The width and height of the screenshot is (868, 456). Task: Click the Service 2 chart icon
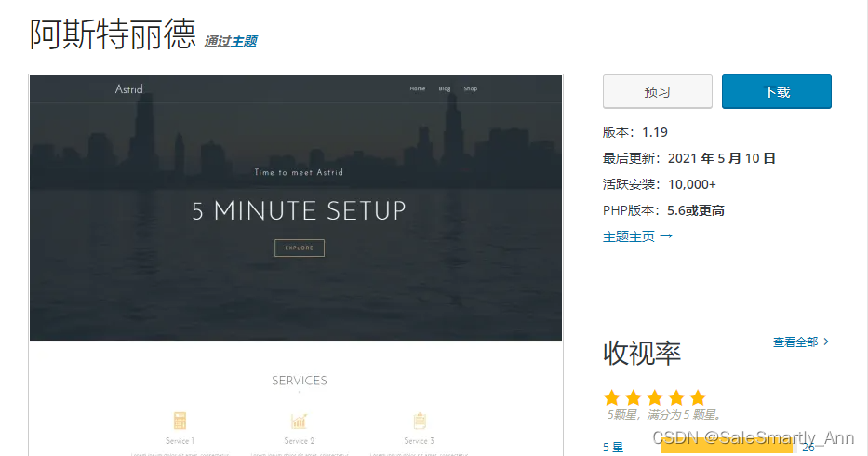click(x=299, y=421)
